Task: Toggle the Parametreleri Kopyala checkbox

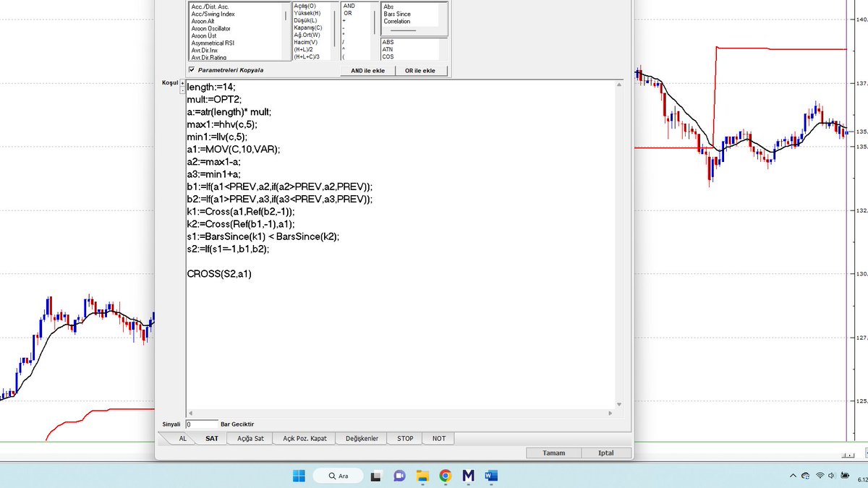Action: [x=192, y=70]
